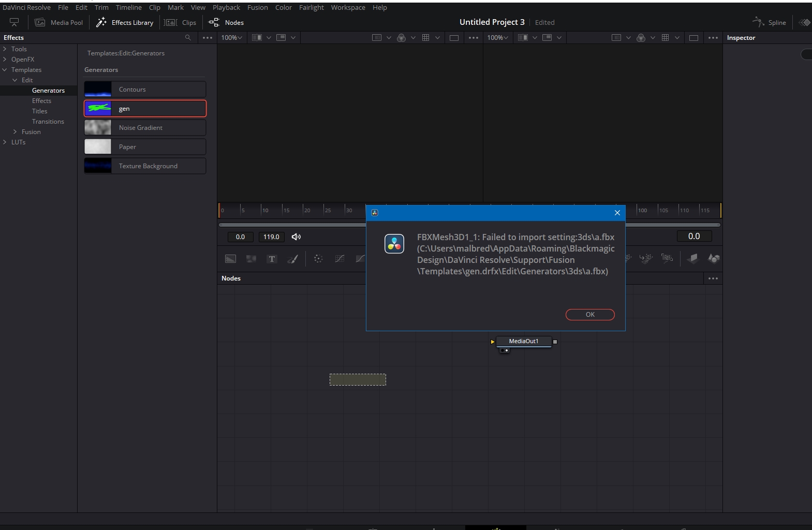Select the Noise Gradient generator
This screenshot has height=530, width=812.
click(x=145, y=127)
